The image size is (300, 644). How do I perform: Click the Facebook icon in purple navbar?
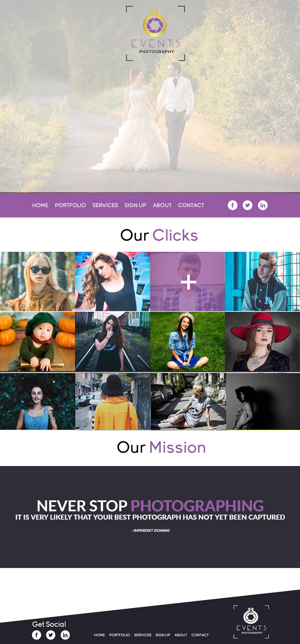[x=232, y=205]
